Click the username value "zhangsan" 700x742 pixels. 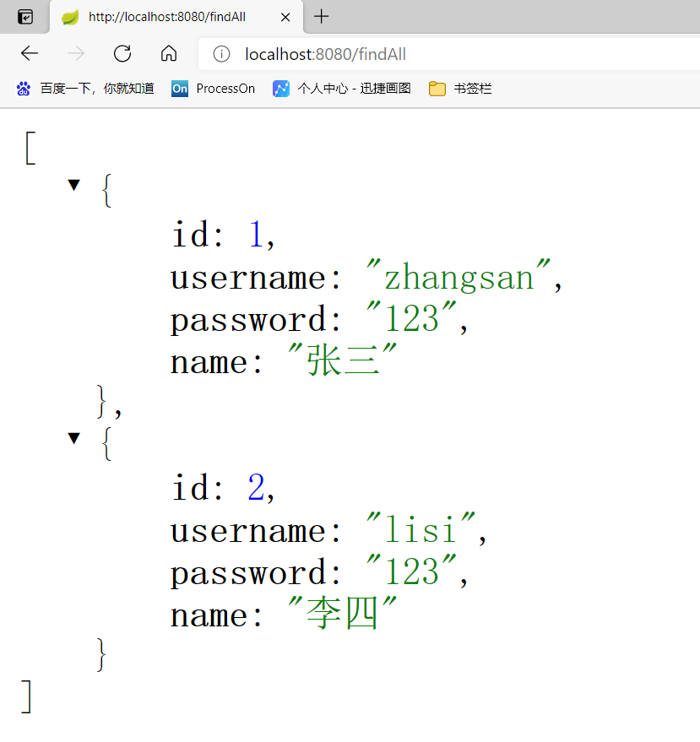(x=459, y=278)
